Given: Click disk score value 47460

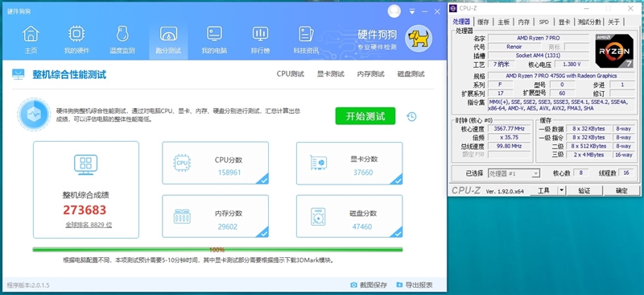Looking at the screenshot, I should tap(362, 226).
